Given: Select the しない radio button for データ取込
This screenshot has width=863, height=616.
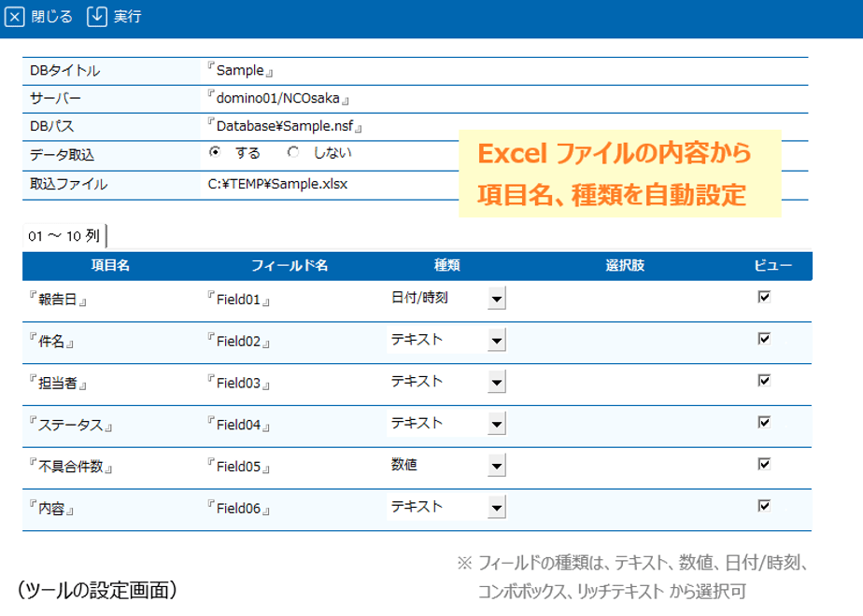Looking at the screenshot, I should point(293,152).
